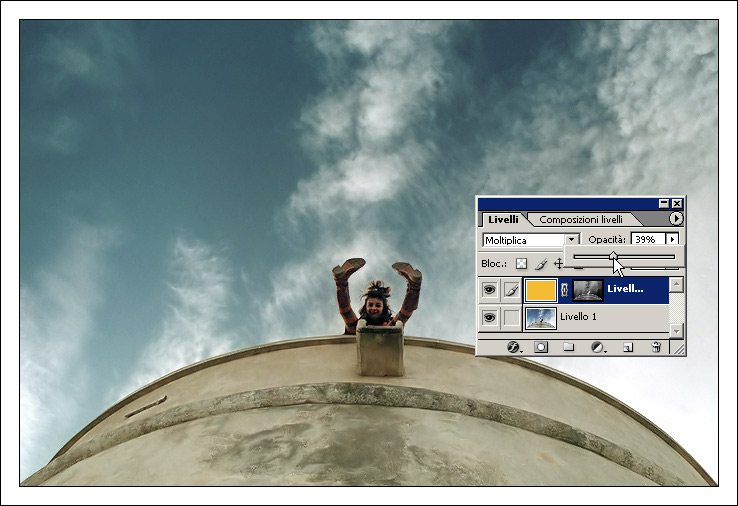Hide the Livello 1 layer
The height and width of the screenshot is (506, 738).
click(x=489, y=318)
